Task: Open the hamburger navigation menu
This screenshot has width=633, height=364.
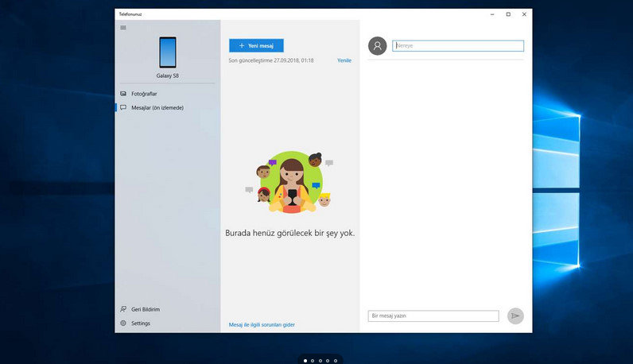Action: pos(123,28)
